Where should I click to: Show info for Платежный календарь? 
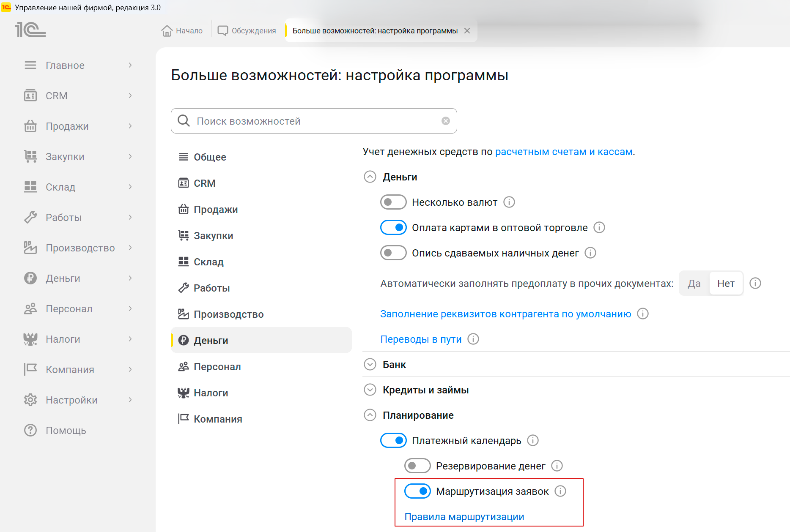(533, 440)
